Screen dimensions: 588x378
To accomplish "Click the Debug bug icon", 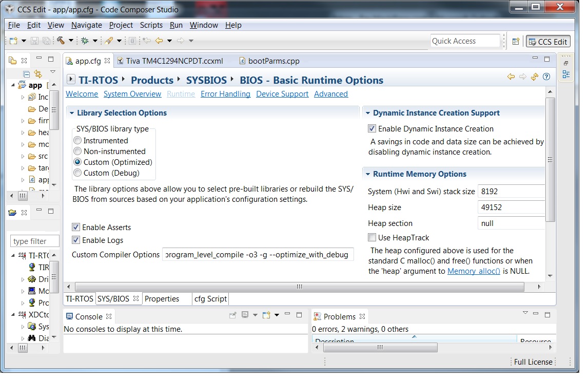I will click(85, 41).
